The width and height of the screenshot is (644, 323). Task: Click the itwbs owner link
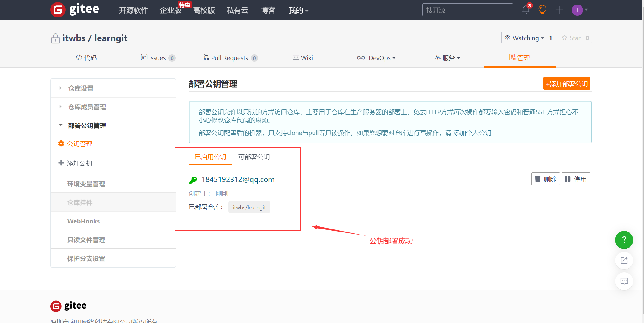coord(74,38)
